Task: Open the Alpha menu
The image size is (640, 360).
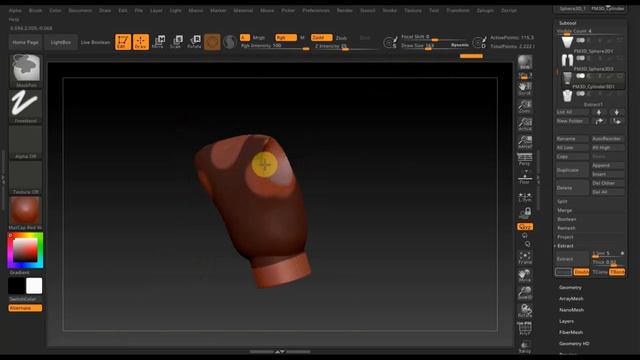Action: 15,11
